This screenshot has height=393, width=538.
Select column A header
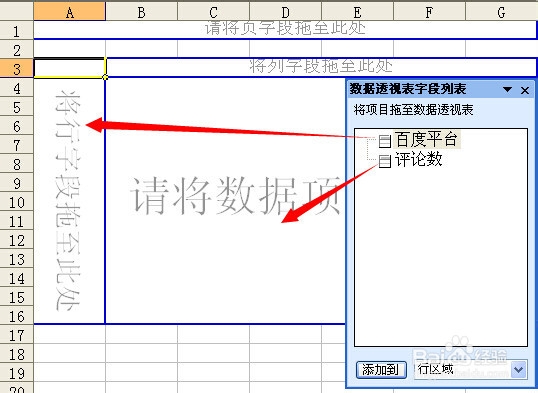pyautogui.click(x=70, y=12)
